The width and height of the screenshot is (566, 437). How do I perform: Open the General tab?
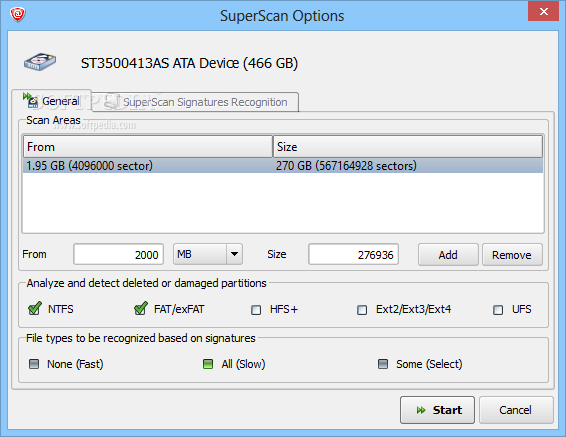click(52, 101)
